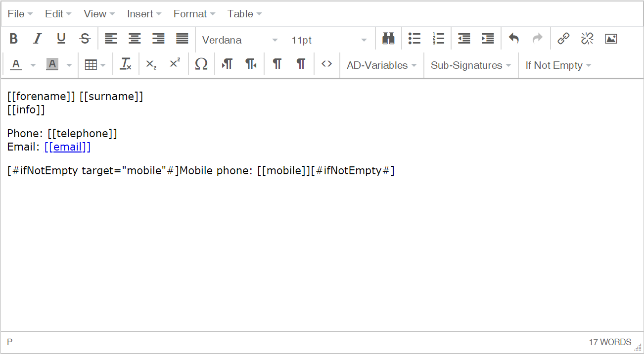Click the 'Mobile phone:' label text
This screenshot has height=354, width=644.
[x=217, y=171]
